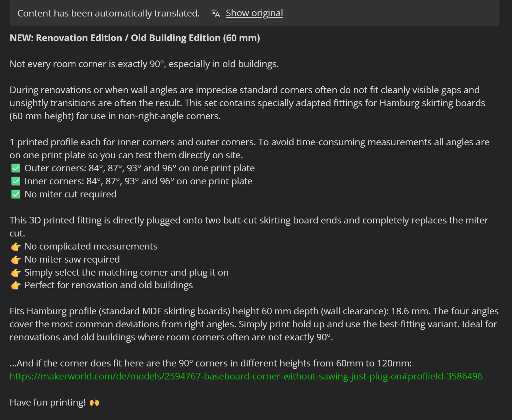
Task: Click the automatically translated notice banner text
Action: (108, 13)
